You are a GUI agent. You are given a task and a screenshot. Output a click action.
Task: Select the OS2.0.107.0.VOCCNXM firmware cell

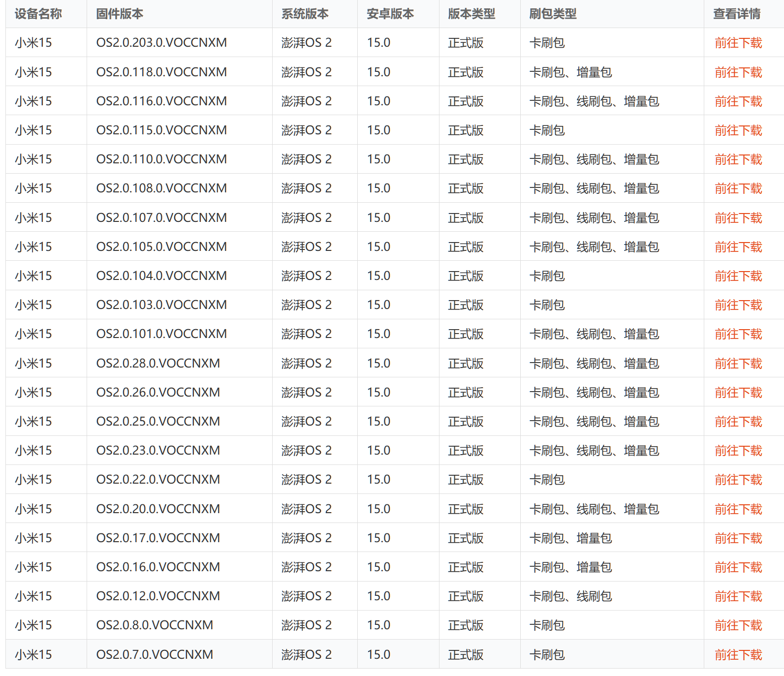161,217
